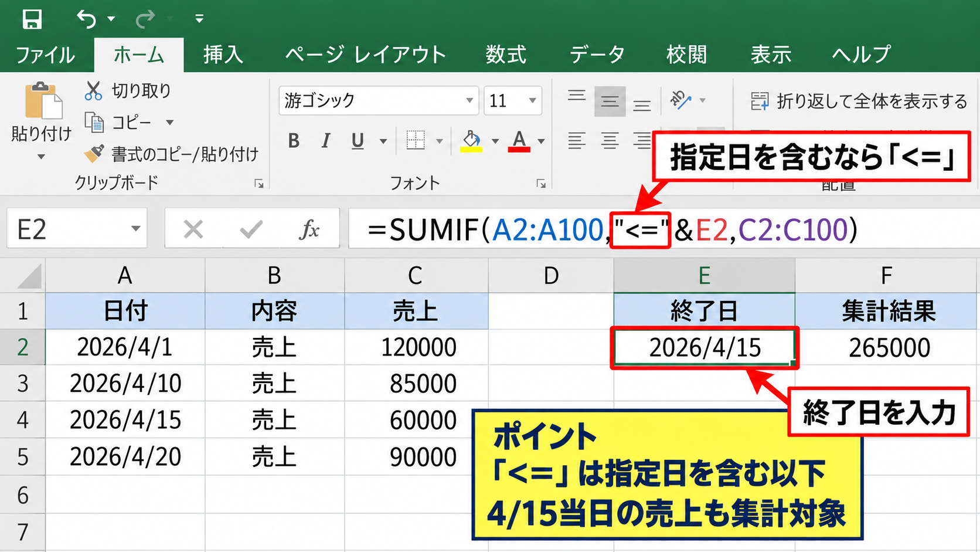The height and width of the screenshot is (552, 980).
Task: Click the Redo arrow icon
Action: click(x=144, y=19)
